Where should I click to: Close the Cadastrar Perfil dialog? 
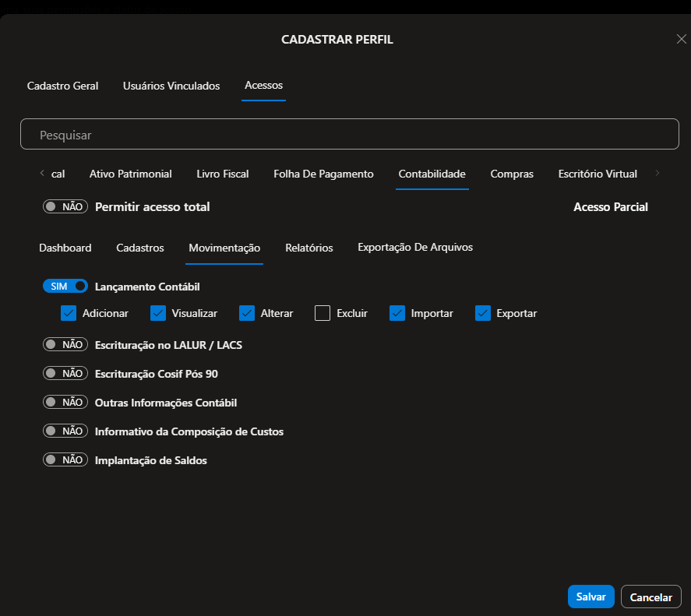click(x=681, y=39)
